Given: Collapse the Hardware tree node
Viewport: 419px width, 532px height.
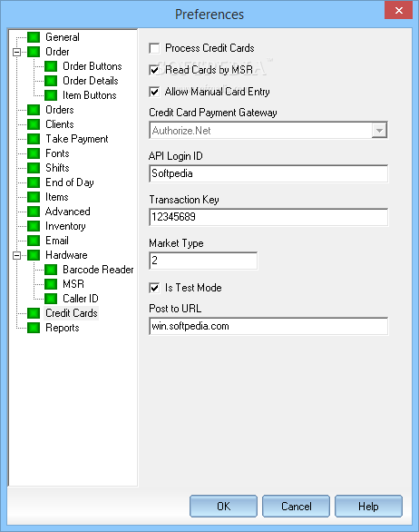Looking at the screenshot, I should (x=16, y=255).
